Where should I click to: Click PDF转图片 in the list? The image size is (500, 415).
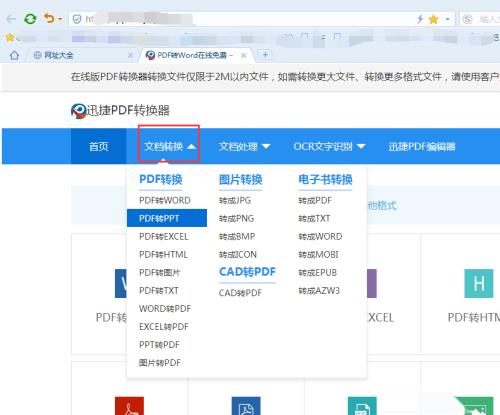[x=160, y=272]
